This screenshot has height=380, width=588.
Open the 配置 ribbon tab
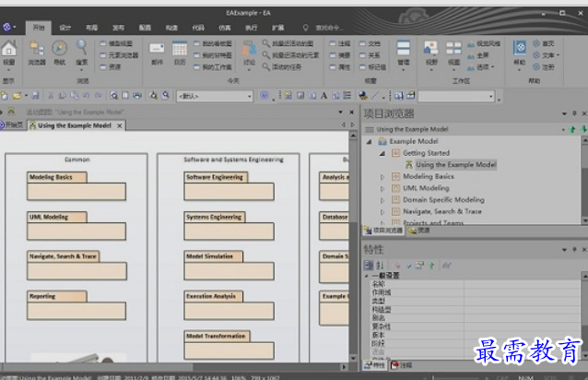(145, 28)
